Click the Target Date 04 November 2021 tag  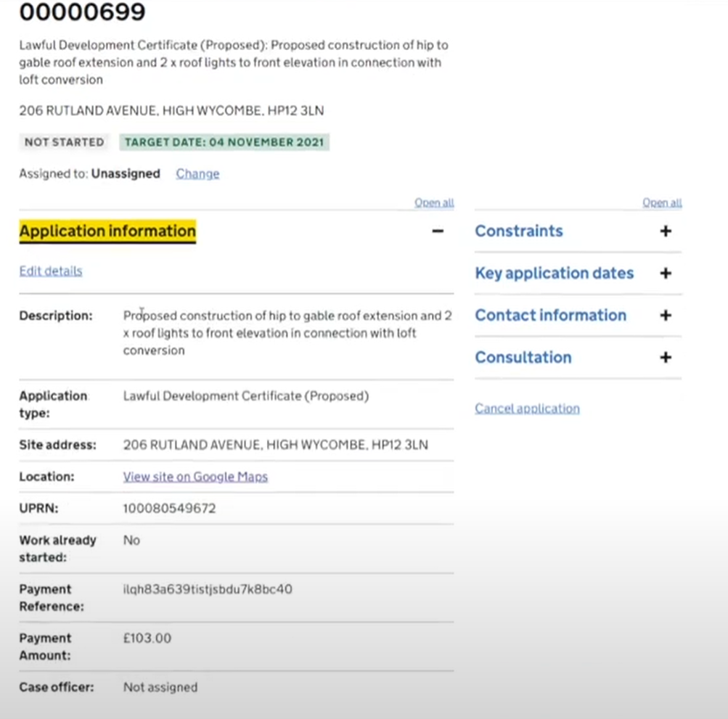tap(224, 142)
